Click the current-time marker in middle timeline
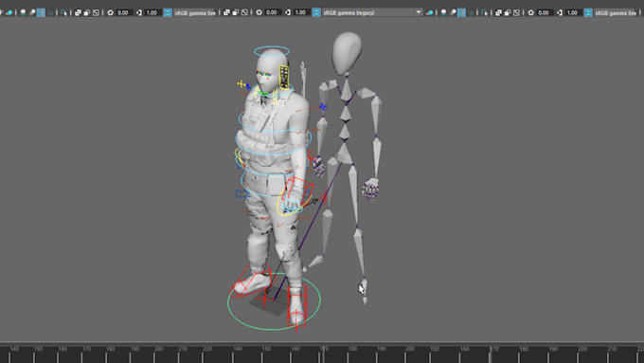 click(324, 354)
